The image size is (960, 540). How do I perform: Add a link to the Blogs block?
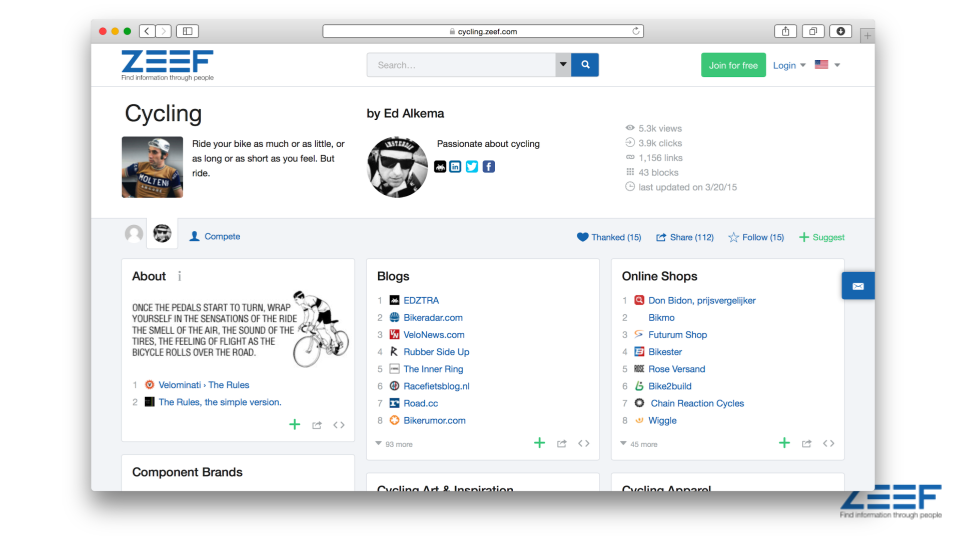pyautogui.click(x=540, y=443)
